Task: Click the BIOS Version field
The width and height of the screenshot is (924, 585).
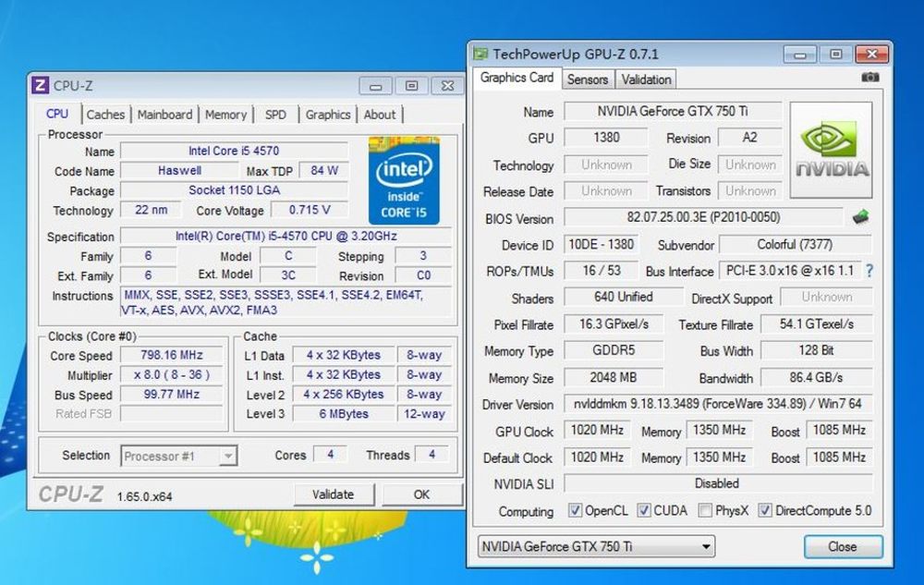Action: click(703, 217)
